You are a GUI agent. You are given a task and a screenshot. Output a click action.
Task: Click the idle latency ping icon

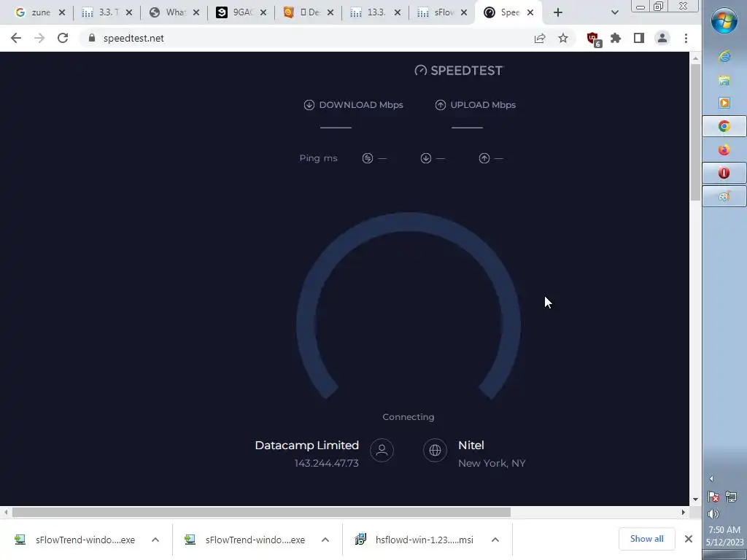coord(368,158)
